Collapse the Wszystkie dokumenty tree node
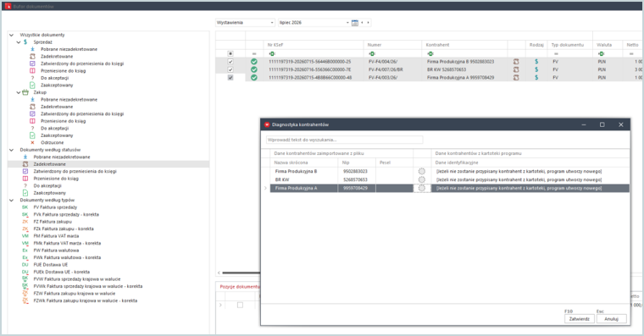Screen dimensions: 644x336 [12, 35]
